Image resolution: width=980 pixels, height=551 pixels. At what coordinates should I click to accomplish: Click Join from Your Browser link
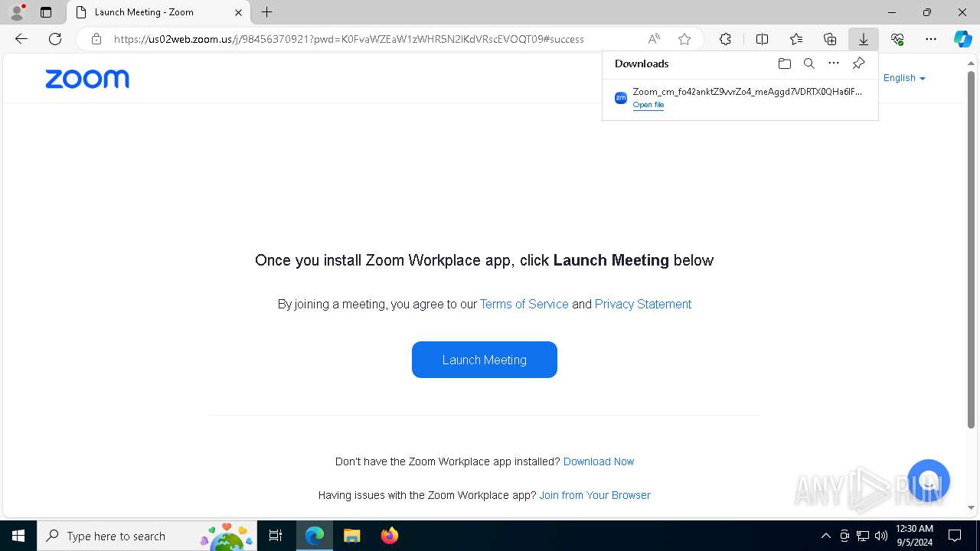pyautogui.click(x=595, y=495)
